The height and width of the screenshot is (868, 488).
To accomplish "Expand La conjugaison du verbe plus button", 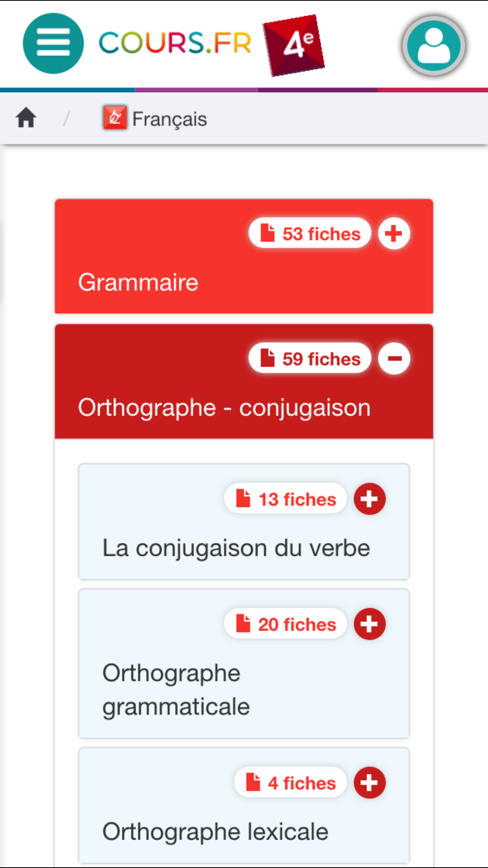I will [x=369, y=499].
